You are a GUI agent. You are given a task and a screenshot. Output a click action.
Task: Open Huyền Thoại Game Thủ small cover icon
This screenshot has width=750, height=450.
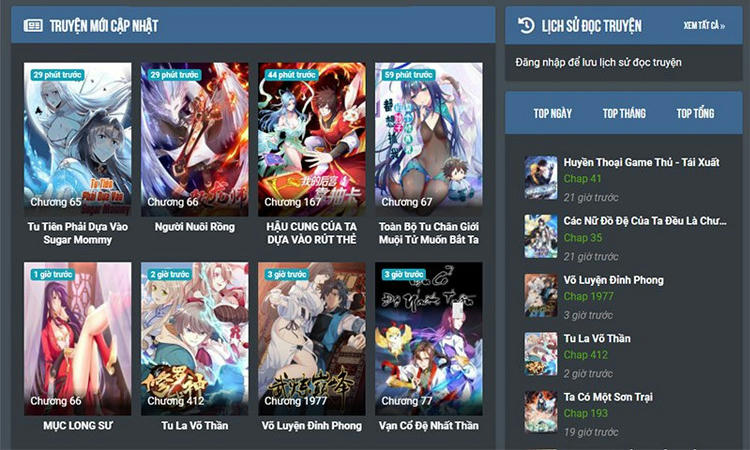(x=541, y=178)
